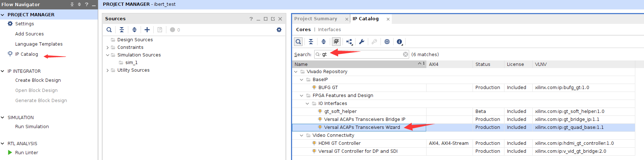Toggle hide incompatible IP filter button

336,42
